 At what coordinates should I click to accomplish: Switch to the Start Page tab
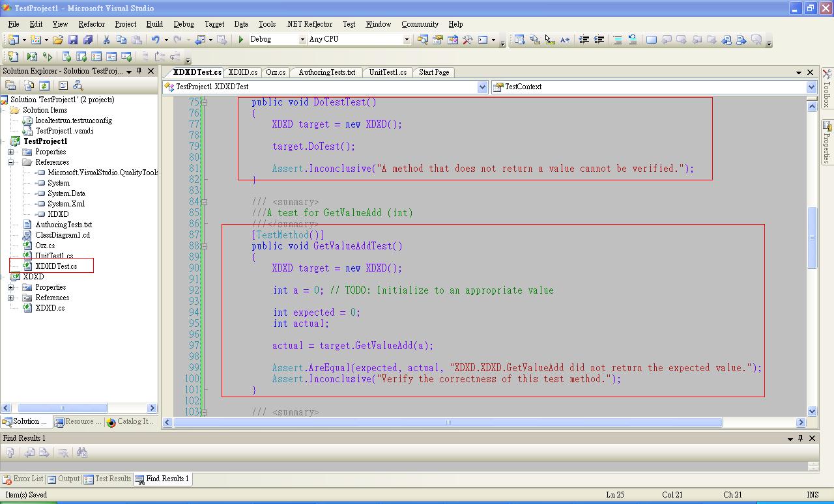pos(434,72)
